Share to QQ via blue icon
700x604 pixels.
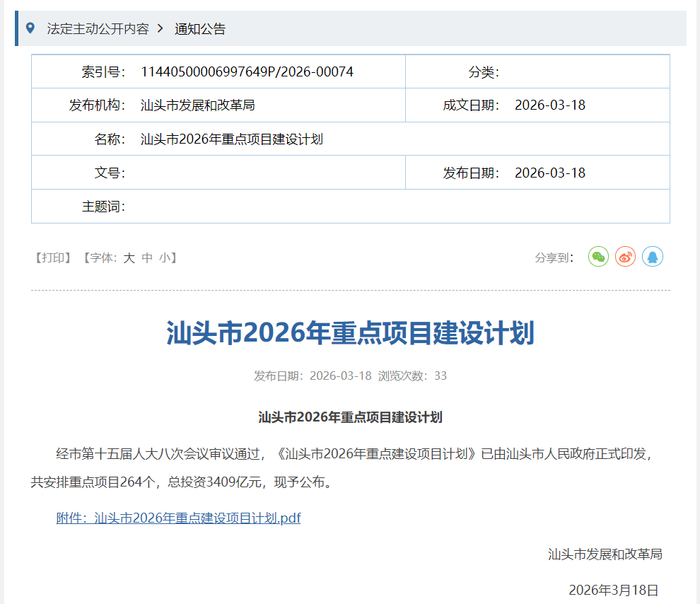[652, 257]
